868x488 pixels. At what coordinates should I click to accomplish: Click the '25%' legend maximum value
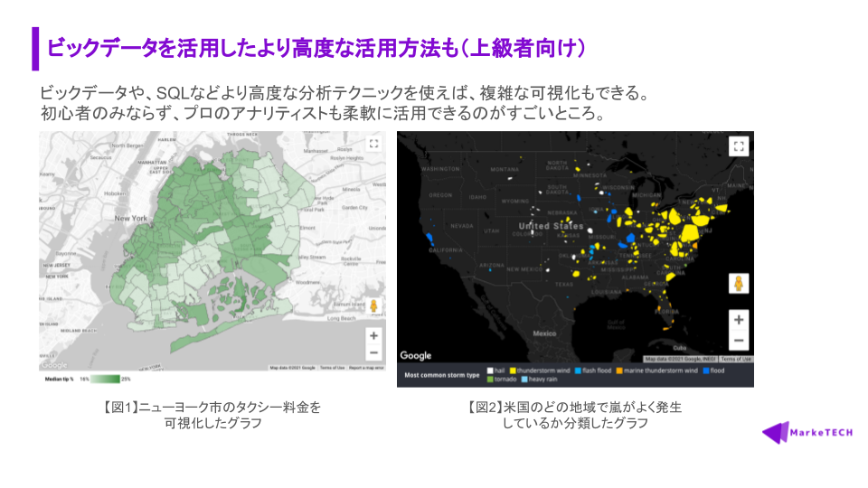point(126,379)
